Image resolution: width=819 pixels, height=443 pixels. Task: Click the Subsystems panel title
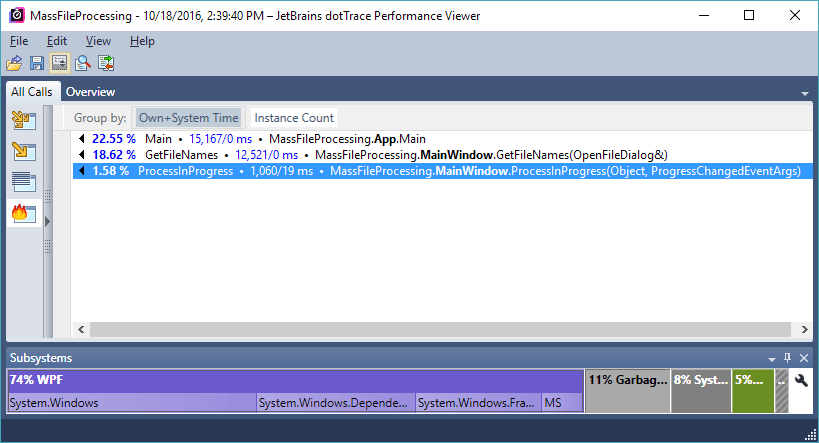[x=41, y=358]
